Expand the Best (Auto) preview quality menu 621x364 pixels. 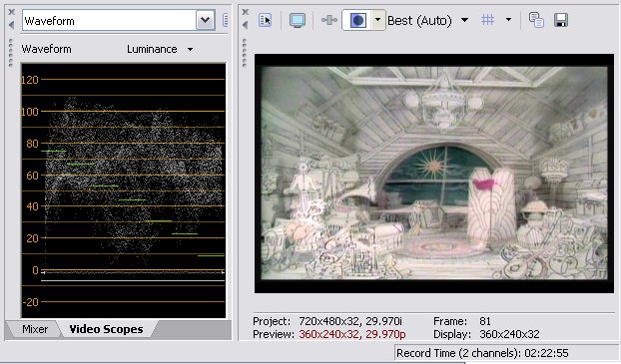point(427,20)
